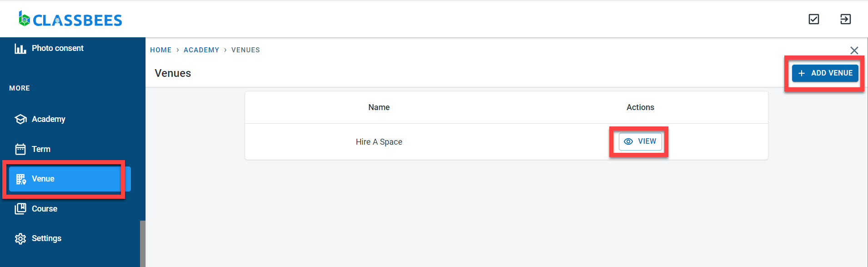The height and width of the screenshot is (267, 868).
Task: Open the Academy menu item
Action: (49, 119)
